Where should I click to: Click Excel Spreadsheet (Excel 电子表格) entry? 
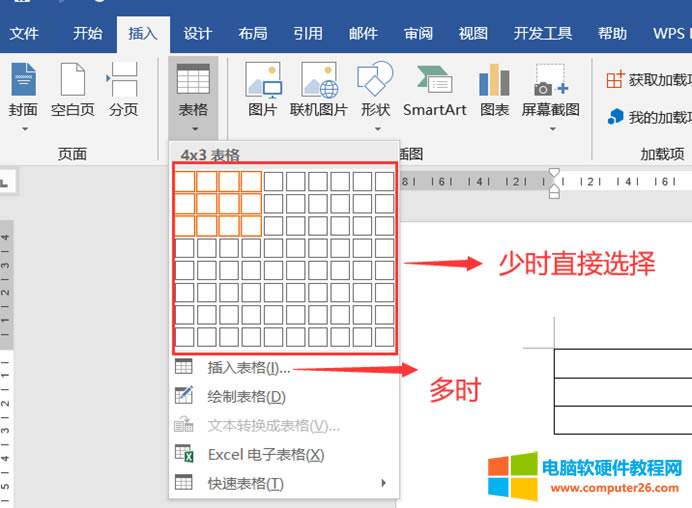click(x=265, y=454)
